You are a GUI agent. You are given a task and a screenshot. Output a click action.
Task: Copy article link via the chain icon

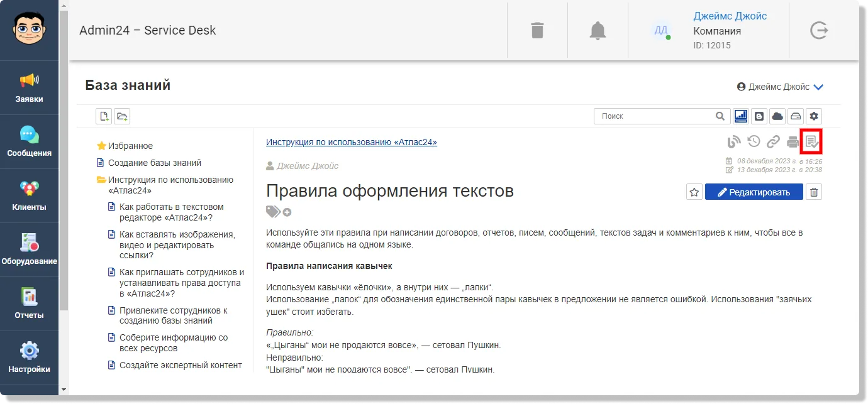[773, 142]
